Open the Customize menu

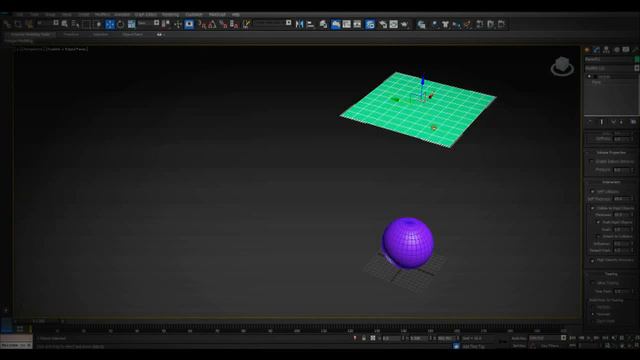[194, 15]
